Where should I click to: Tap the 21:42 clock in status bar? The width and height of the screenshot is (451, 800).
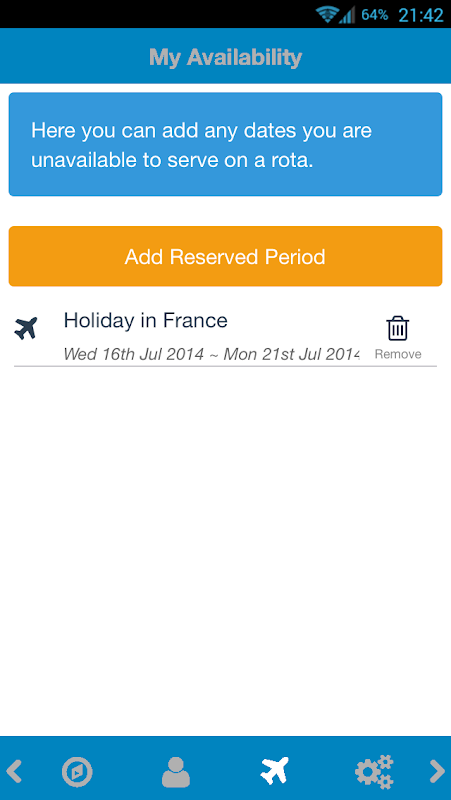[x=421, y=15]
